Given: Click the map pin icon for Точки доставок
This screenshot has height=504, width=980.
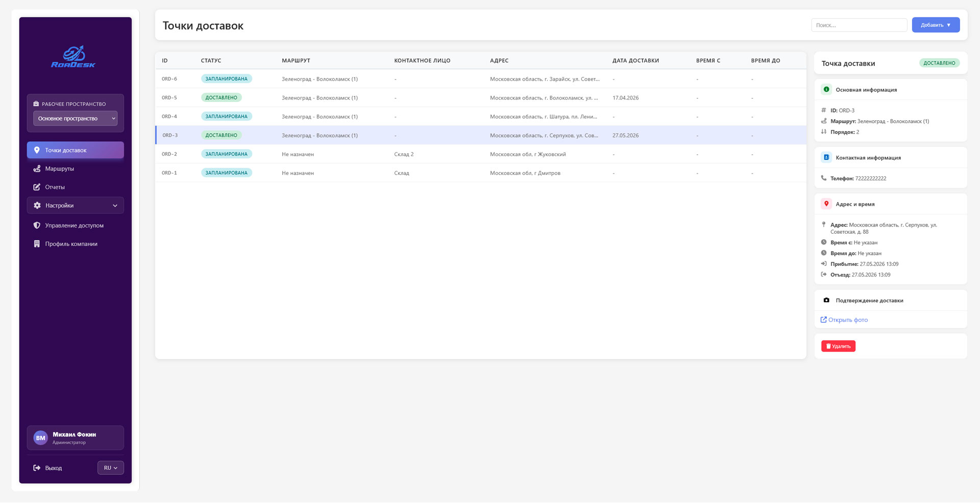Looking at the screenshot, I should [37, 150].
